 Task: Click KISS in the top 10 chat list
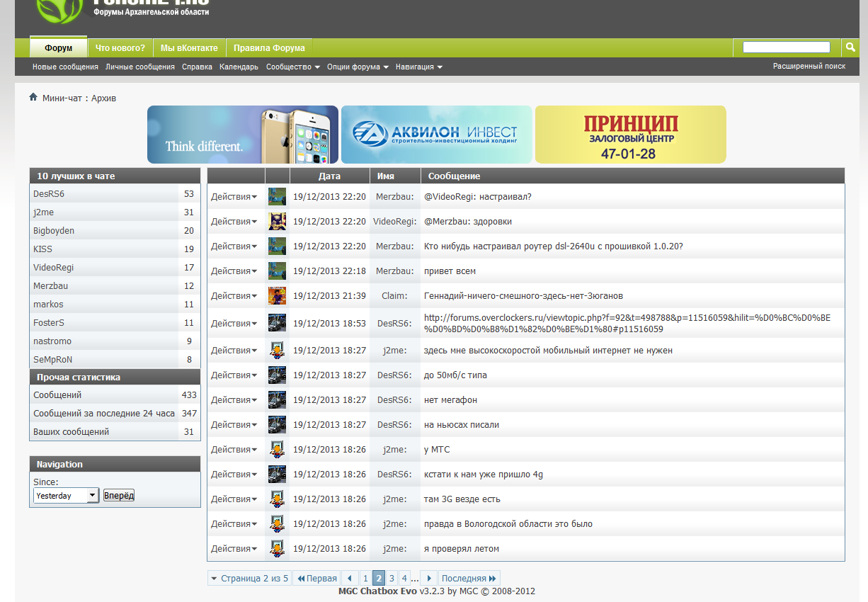tap(42, 249)
